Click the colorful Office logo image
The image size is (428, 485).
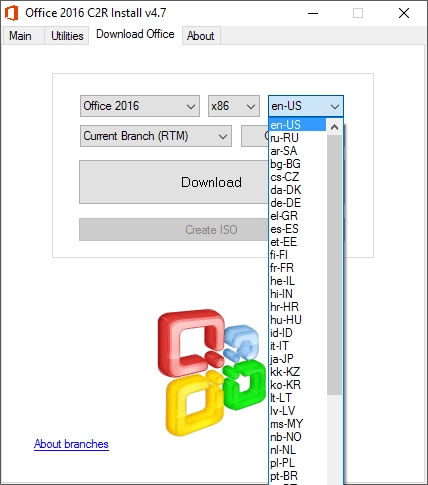tap(211, 372)
